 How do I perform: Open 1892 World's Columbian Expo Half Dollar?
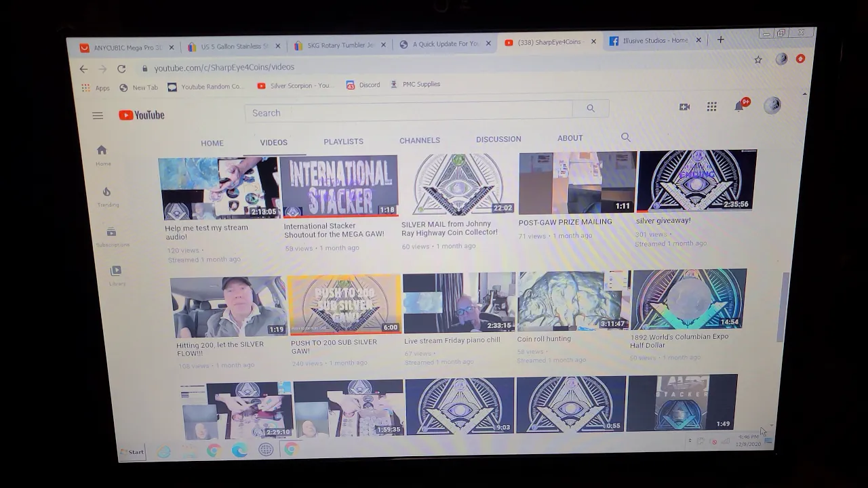[x=679, y=341]
